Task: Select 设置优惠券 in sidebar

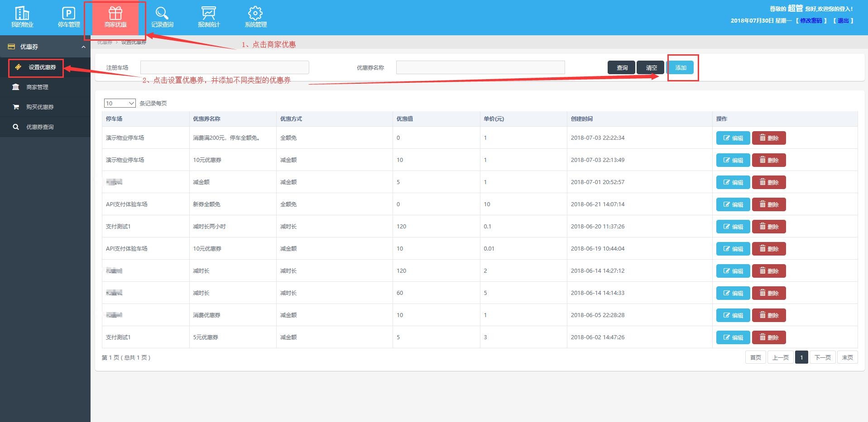Action: tap(42, 67)
